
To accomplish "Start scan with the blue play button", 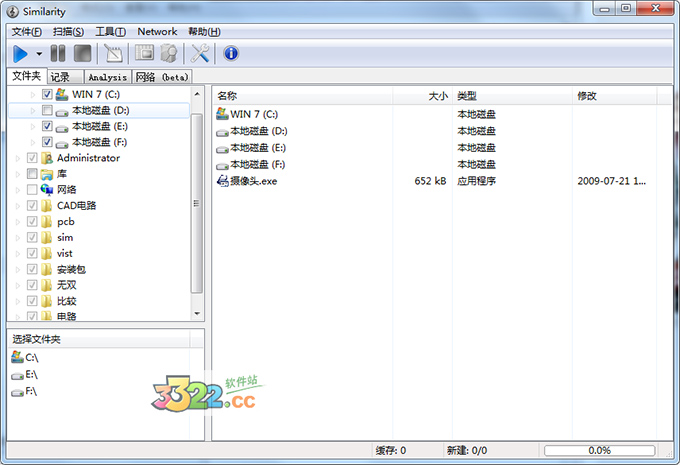I will [x=20, y=54].
